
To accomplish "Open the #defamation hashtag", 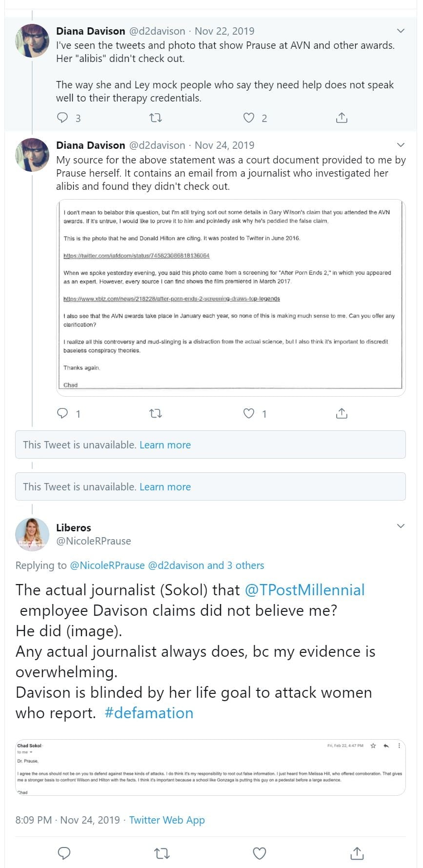I will pyautogui.click(x=149, y=713).
